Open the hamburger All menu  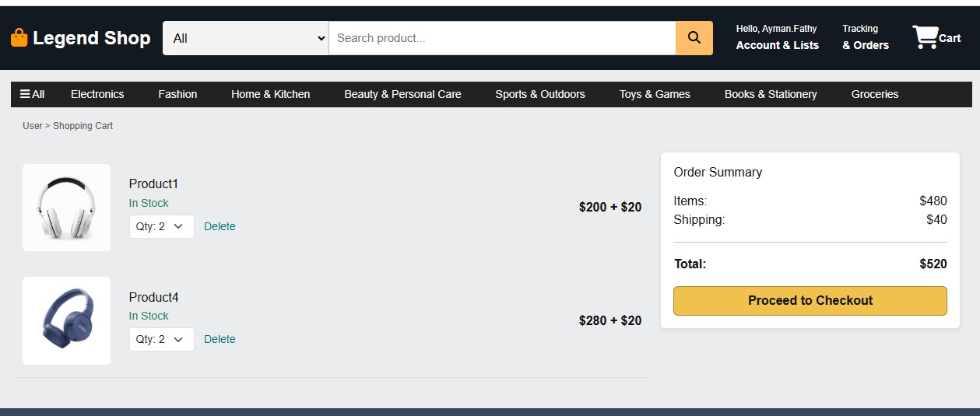click(32, 94)
